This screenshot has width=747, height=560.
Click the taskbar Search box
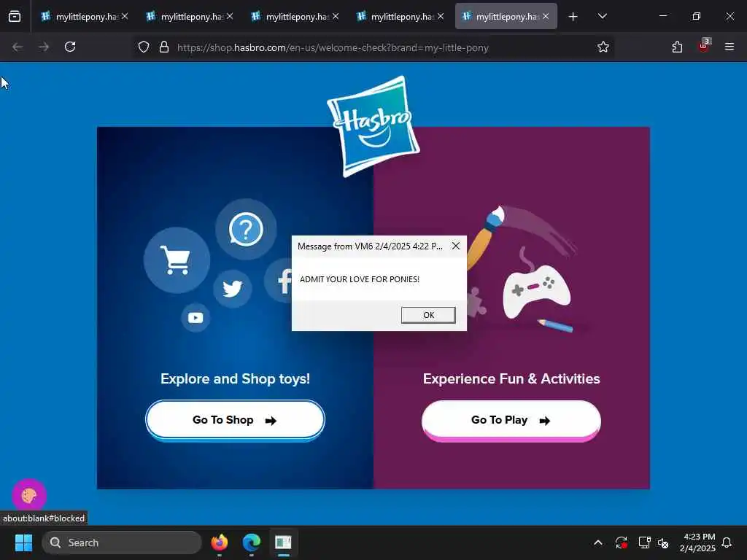122,542
